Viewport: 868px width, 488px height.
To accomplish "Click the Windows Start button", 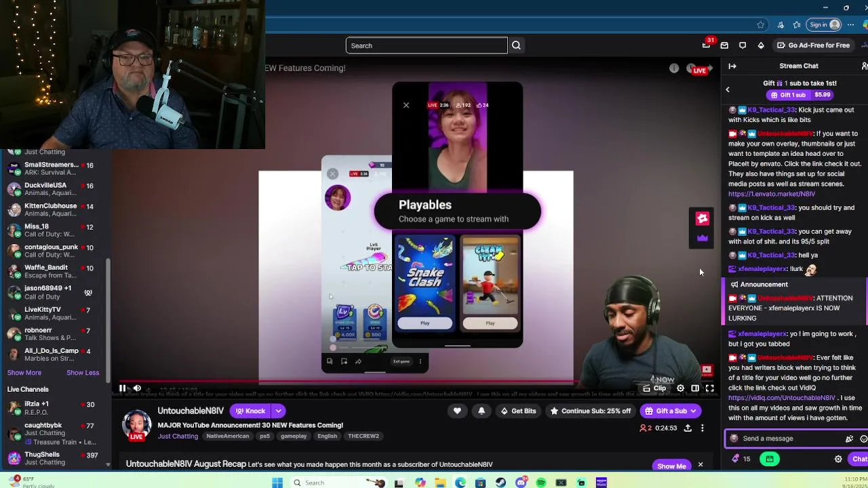I will pos(277,483).
